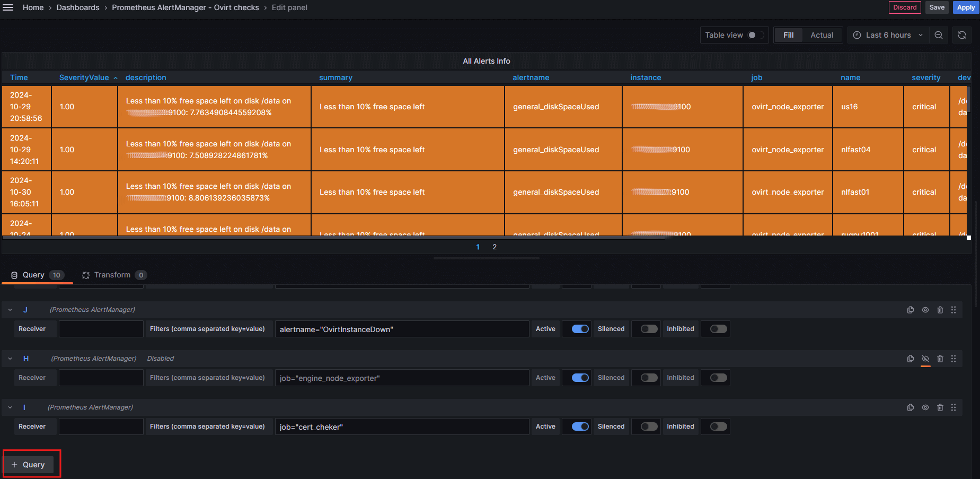Duplicate query J

pyautogui.click(x=910, y=310)
